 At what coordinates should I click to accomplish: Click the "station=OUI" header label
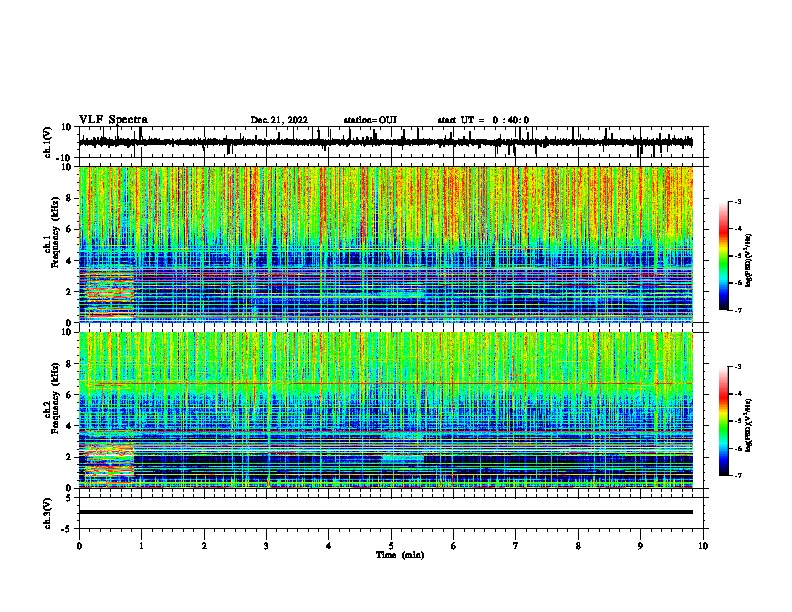click(370, 120)
